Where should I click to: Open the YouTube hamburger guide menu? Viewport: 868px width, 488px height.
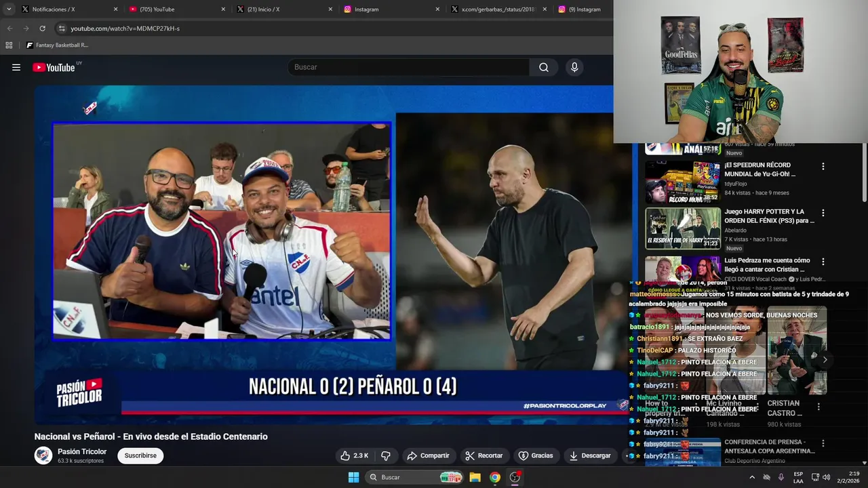tap(16, 67)
